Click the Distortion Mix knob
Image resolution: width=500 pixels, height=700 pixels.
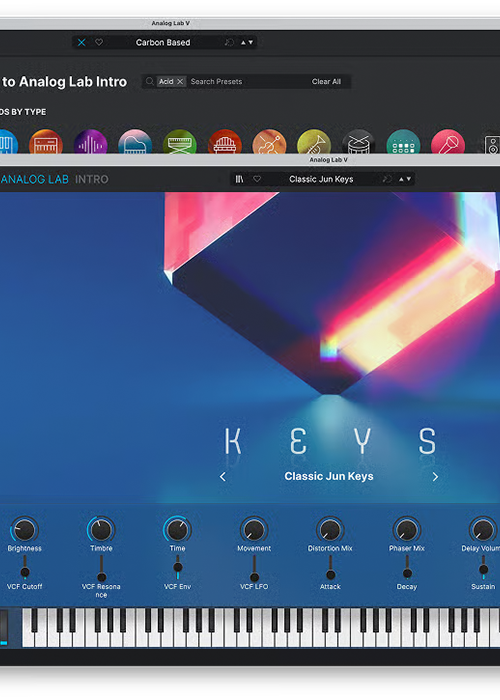(330, 529)
